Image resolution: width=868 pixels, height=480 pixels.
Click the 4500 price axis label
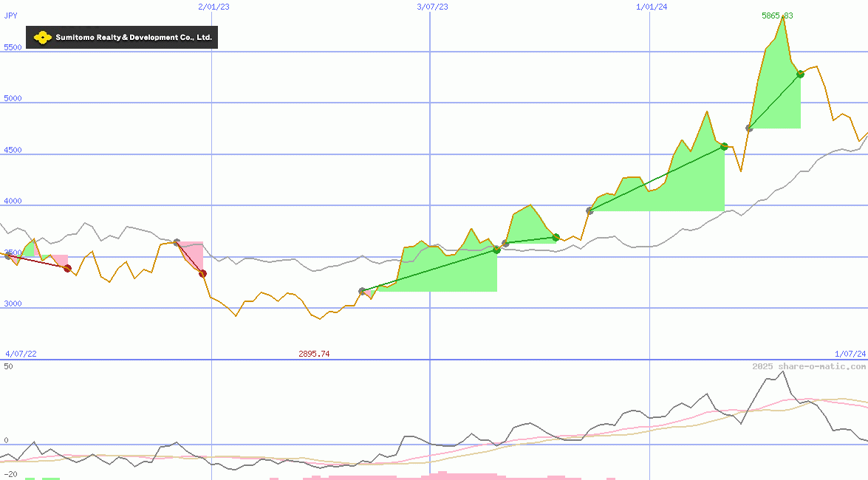[x=13, y=150]
